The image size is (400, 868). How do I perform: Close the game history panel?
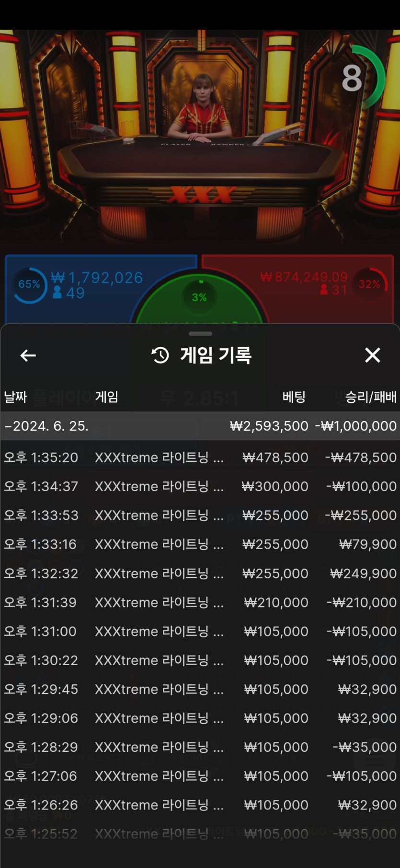(x=372, y=355)
